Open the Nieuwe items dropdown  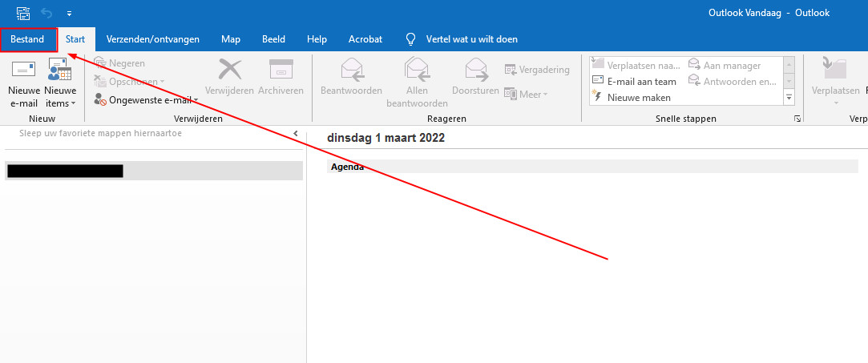[x=60, y=83]
